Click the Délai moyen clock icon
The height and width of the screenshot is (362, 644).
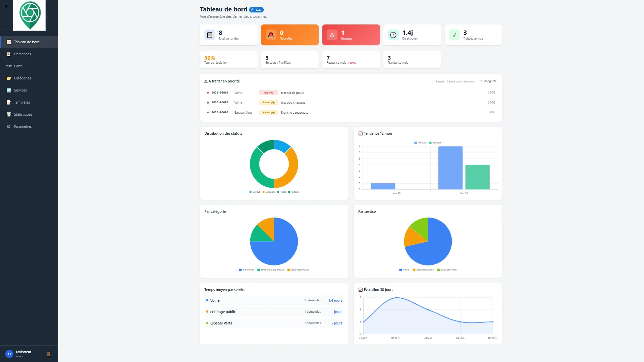click(x=393, y=35)
